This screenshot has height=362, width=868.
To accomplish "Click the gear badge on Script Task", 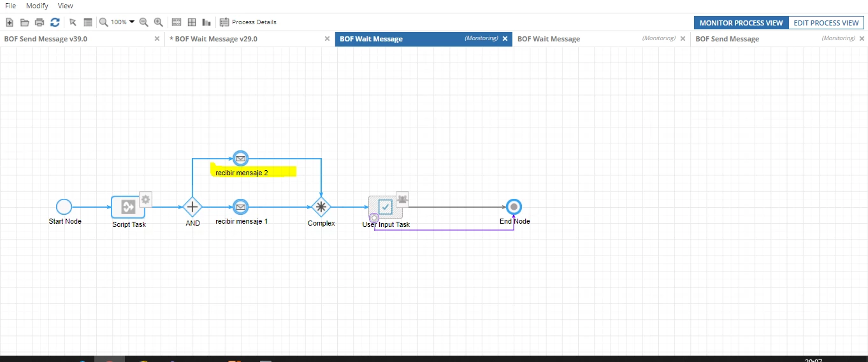I will pyautogui.click(x=145, y=199).
